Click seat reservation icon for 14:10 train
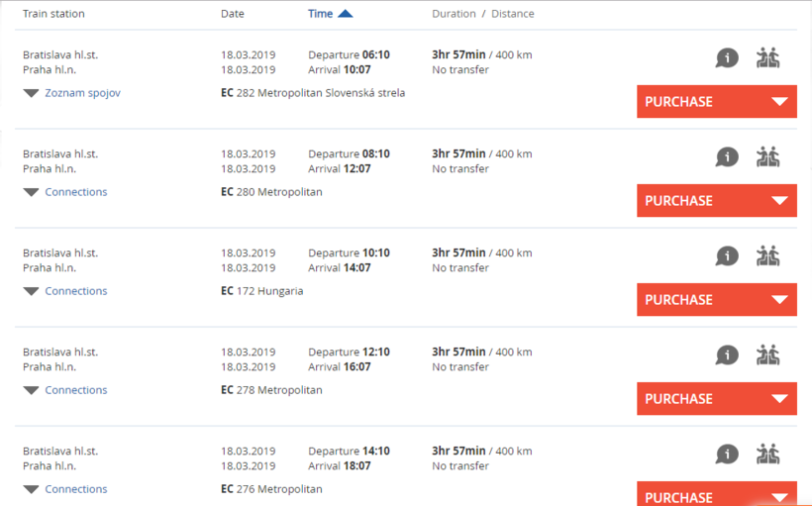Image resolution: width=812 pixels, height=506 pixels. pyautogui.click(x=767, y=455)
